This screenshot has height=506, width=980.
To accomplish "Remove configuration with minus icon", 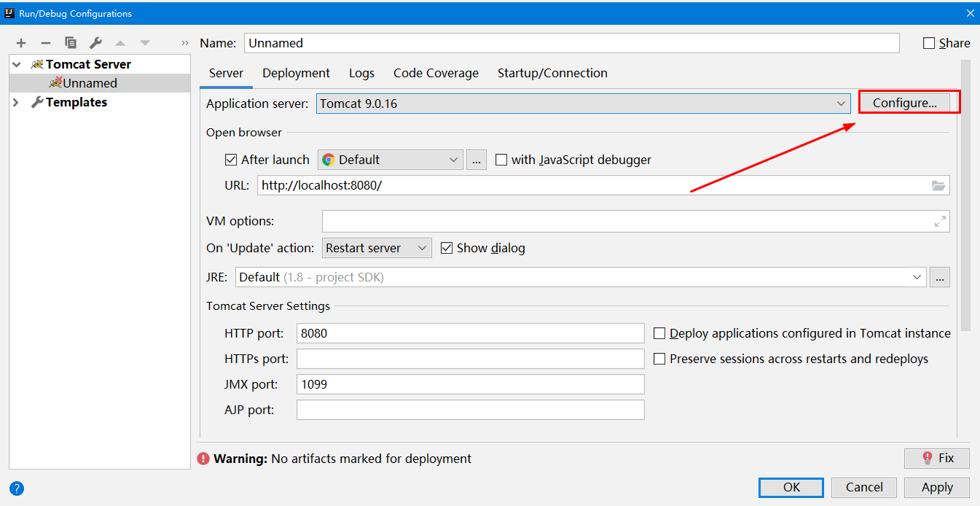I will [46, 43].
